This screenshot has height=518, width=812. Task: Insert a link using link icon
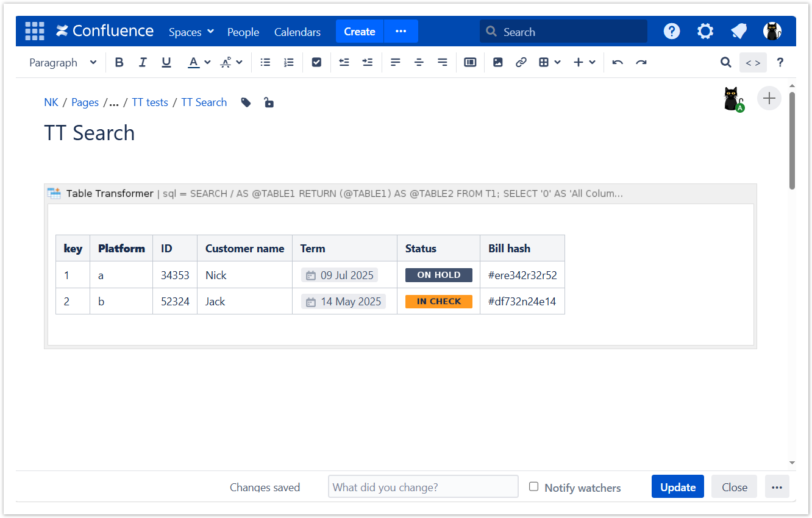(x=521, y=62)
